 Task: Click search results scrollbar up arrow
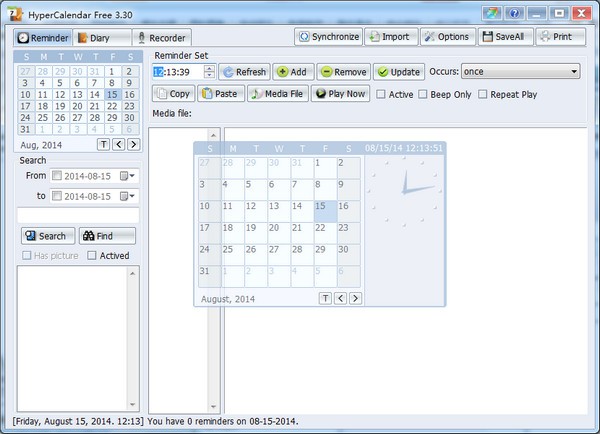pos(132,273)
